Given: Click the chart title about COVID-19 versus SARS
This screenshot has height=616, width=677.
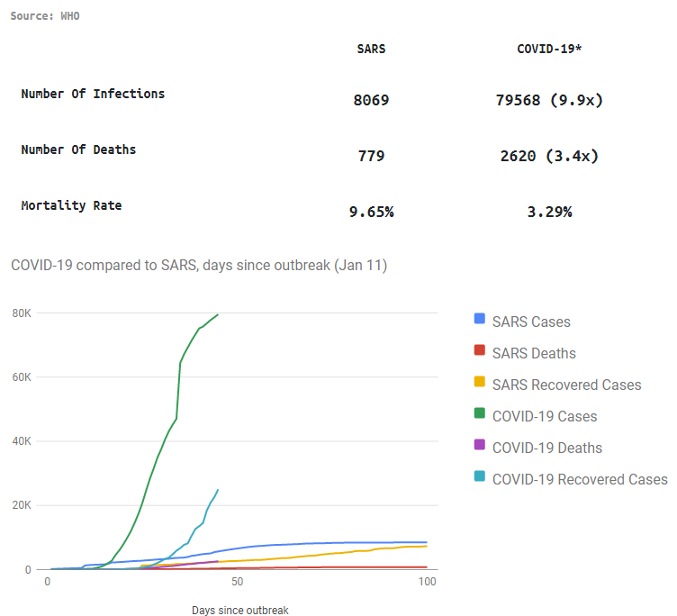Looking at the screenshot, I should click(199, 266).
